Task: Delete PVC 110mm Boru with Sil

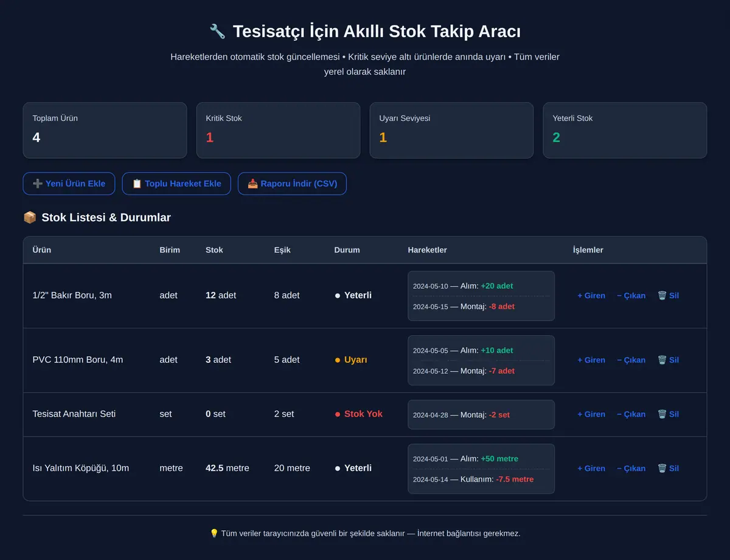Action: (x=668, y=360)
